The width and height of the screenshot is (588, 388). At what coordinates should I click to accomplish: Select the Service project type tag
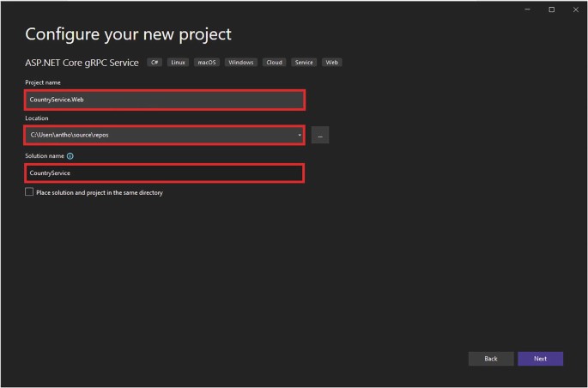coord(303,63)
